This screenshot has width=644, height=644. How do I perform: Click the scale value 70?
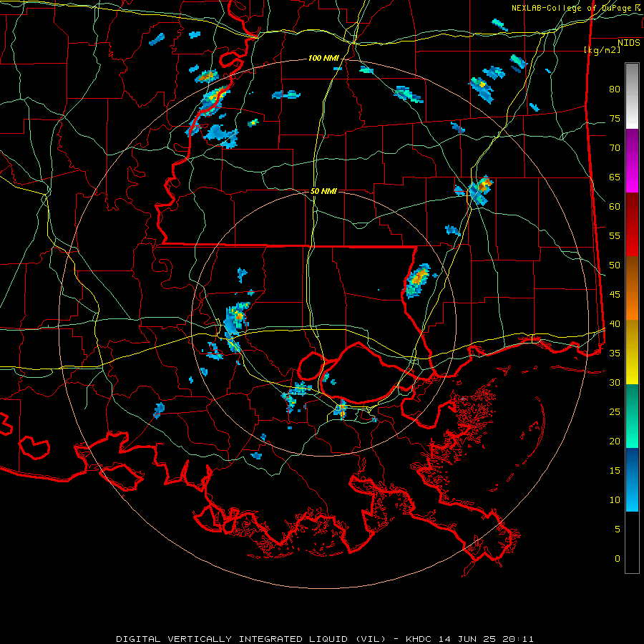(x=615, y=148)
